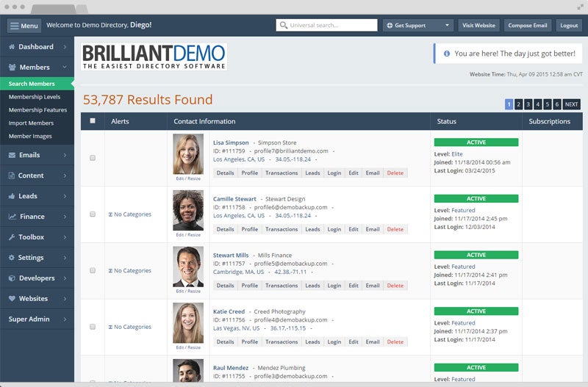Image resolution: width=588 pixels, height=387 pixels.
Task: Click the Emails envelope icon
Action: [12, 155]
